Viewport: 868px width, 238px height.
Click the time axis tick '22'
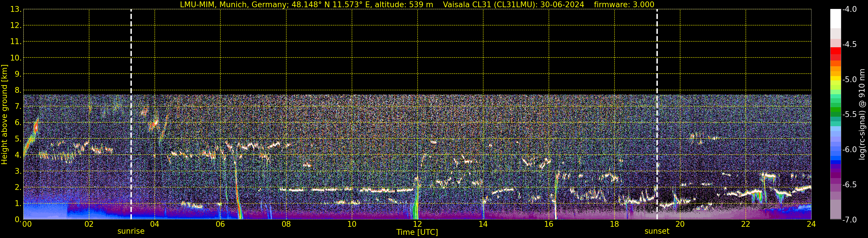coord(746,224)
